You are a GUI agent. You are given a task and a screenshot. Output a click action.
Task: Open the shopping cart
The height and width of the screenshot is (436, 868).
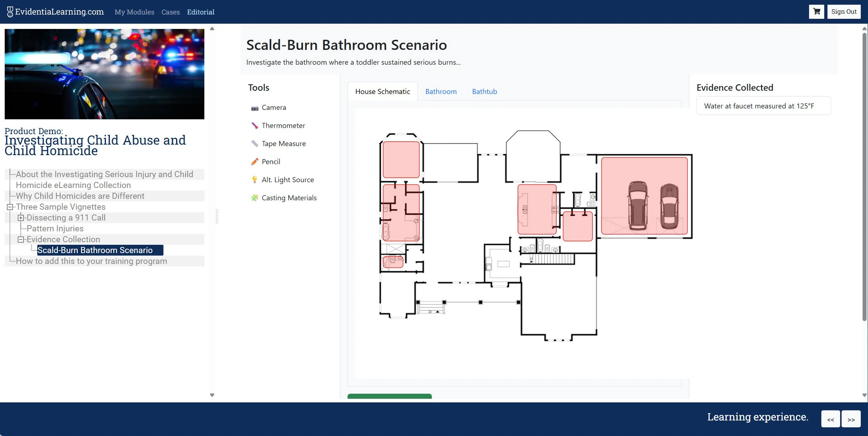816,12
